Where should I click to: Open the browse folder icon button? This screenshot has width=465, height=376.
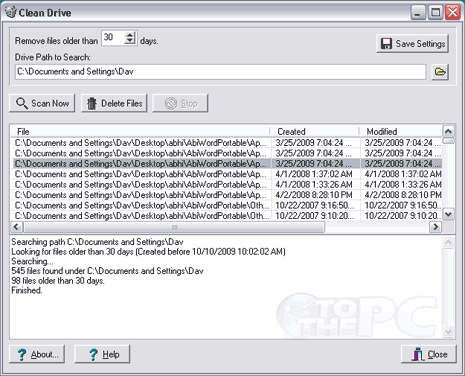coord(440,72)
